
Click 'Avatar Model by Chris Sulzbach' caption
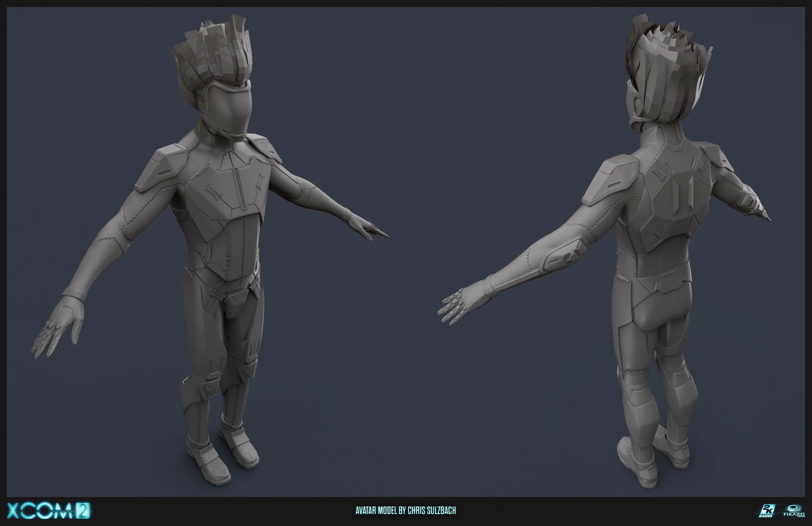[406, 511]
